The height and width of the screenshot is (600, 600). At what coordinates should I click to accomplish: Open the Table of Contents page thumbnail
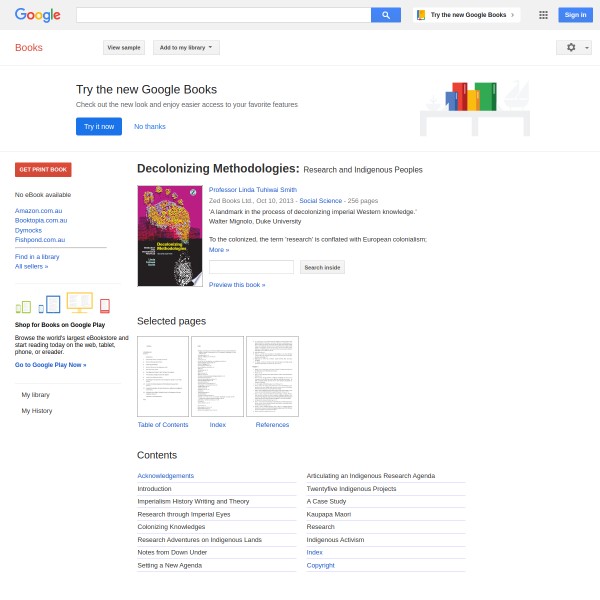163,377
